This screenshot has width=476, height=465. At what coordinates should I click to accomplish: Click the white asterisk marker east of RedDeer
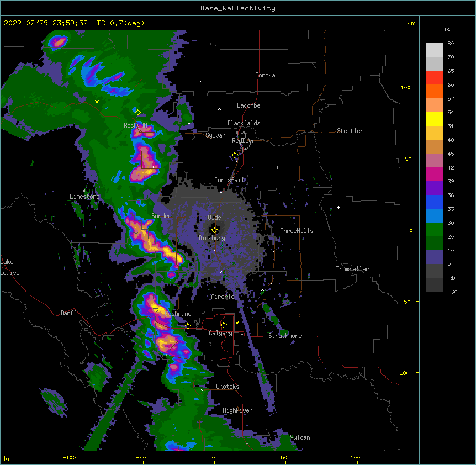[277, 167]
